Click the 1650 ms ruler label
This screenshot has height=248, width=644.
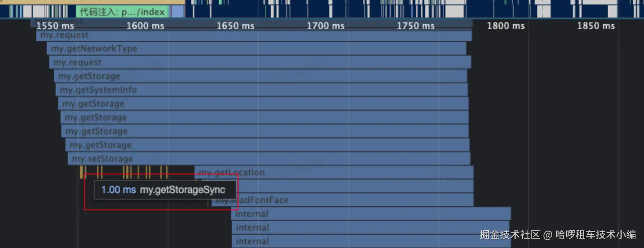click(236, 26)
